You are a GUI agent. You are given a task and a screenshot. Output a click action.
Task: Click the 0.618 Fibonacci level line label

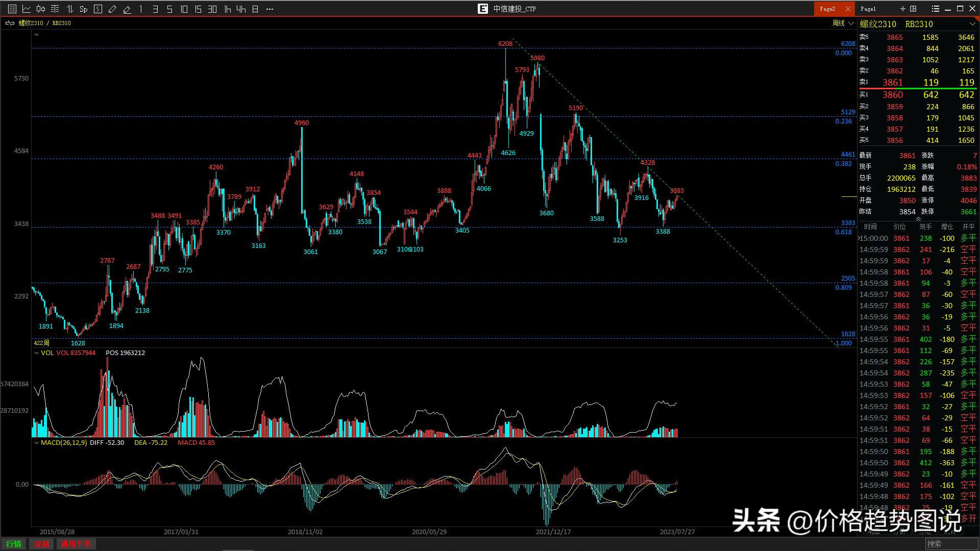(843, 232)
